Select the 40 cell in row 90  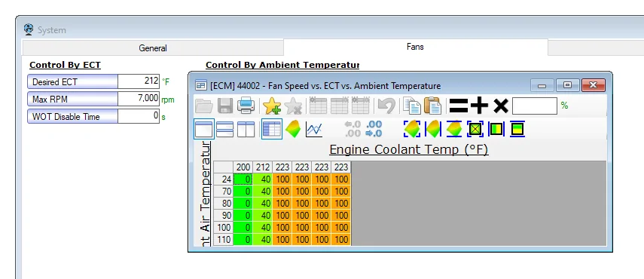(262, 216)
